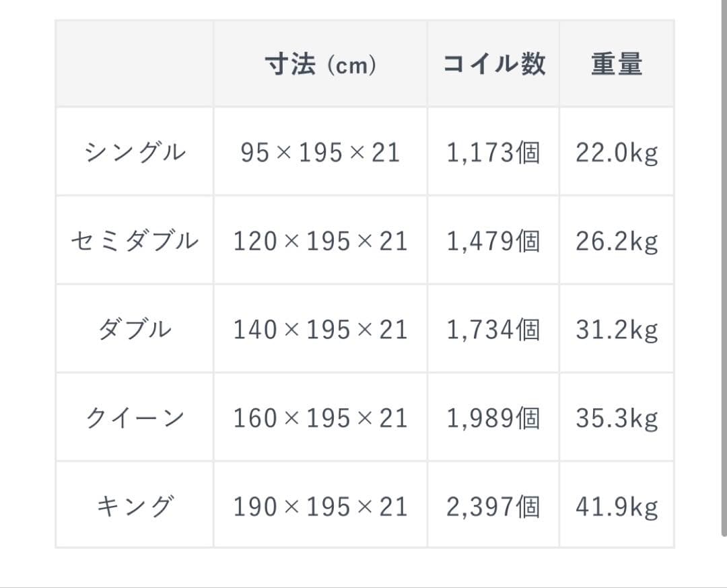This screenshot has height=588, width=727.
Task: Select the クイーン row label
Action: click(135, 418)
